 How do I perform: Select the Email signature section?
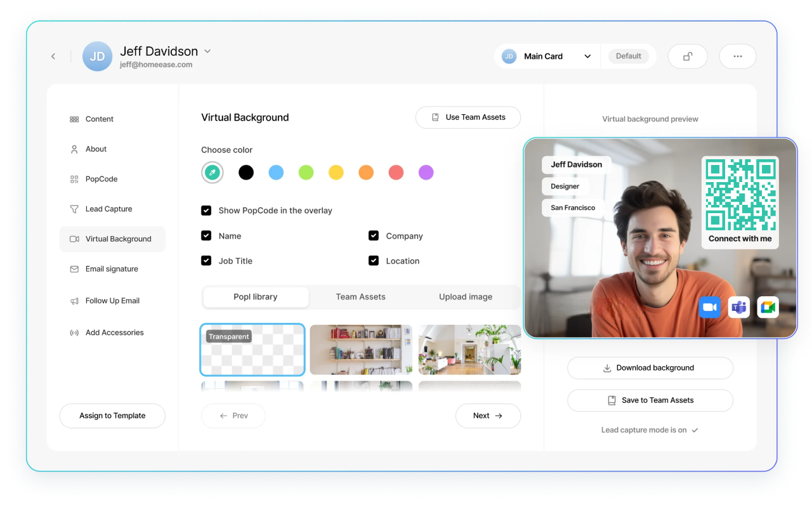click(111, 268)
